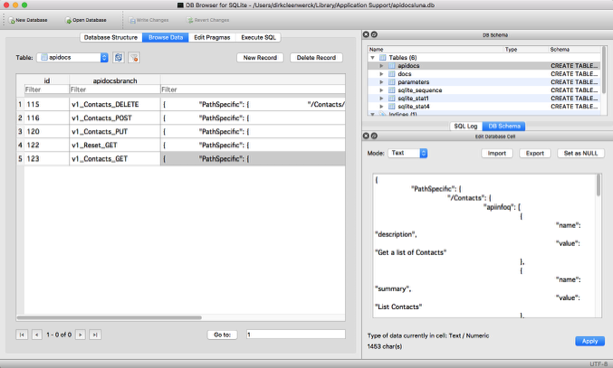The width and height of the screenshot is (613, 368).
Task: Go to last page of records
Action: 95,335
